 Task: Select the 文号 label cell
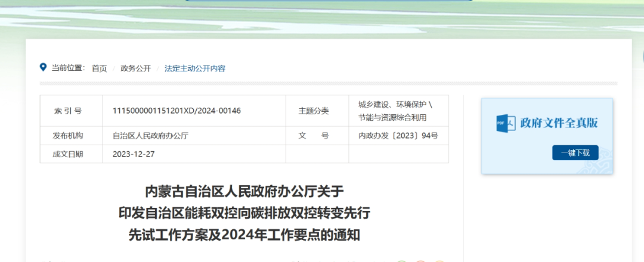(x=317, y=136)
